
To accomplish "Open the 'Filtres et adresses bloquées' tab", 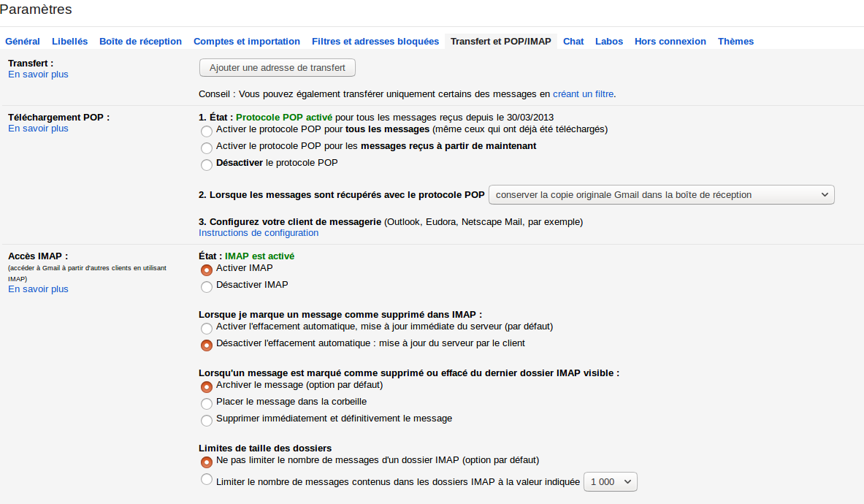I will point(375,42).
